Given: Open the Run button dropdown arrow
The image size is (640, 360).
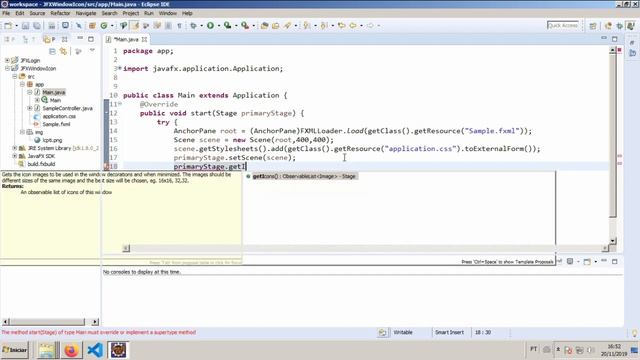Looking at the screenshot, I should pos(218,26).
